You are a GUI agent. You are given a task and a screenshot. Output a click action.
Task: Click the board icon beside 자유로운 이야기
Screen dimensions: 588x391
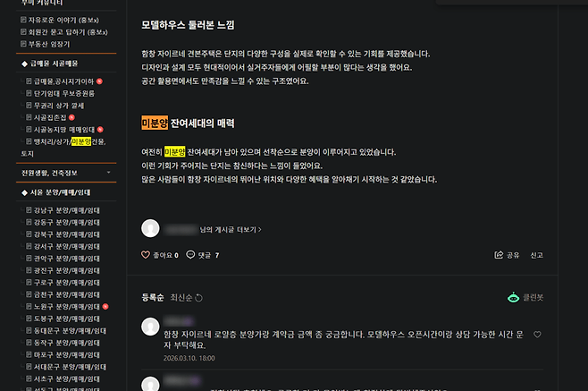[x=23, y=20]
